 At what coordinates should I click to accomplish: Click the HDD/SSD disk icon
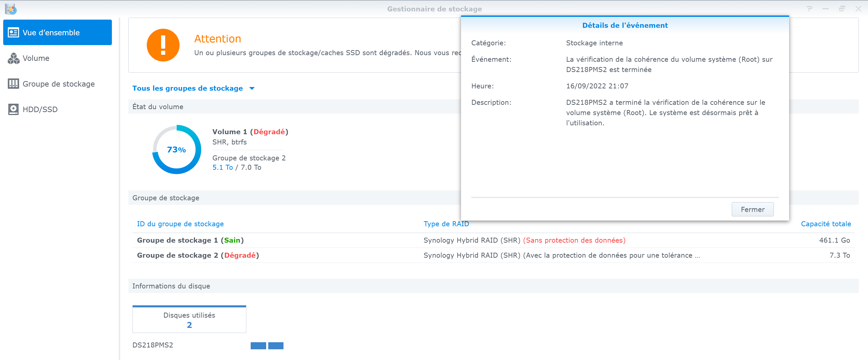point(13,109)
